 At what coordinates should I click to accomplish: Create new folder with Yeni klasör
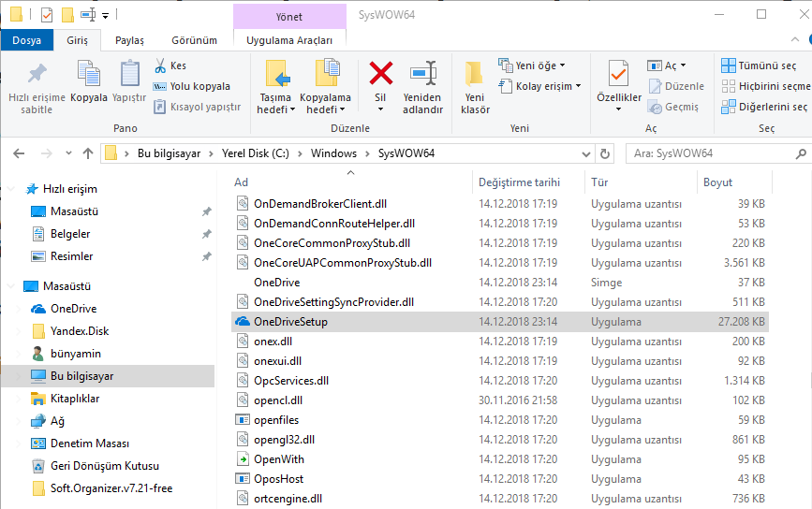click(x=475, y=88)
